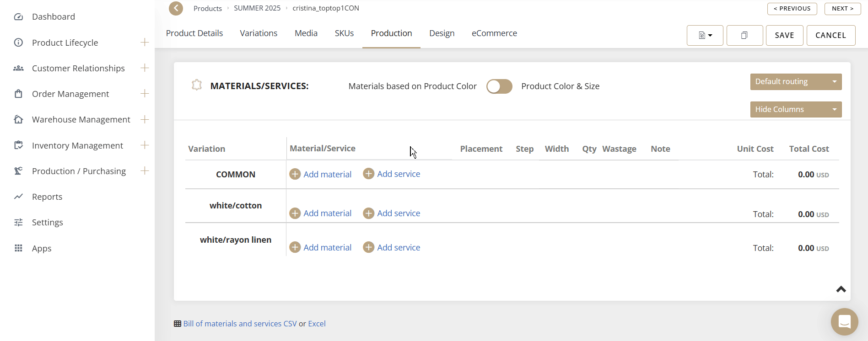Image resolution: width=868 pixels, height=341 pixels.
Task: Open the chat support bubble icon
Action: [x=844, y=322]
